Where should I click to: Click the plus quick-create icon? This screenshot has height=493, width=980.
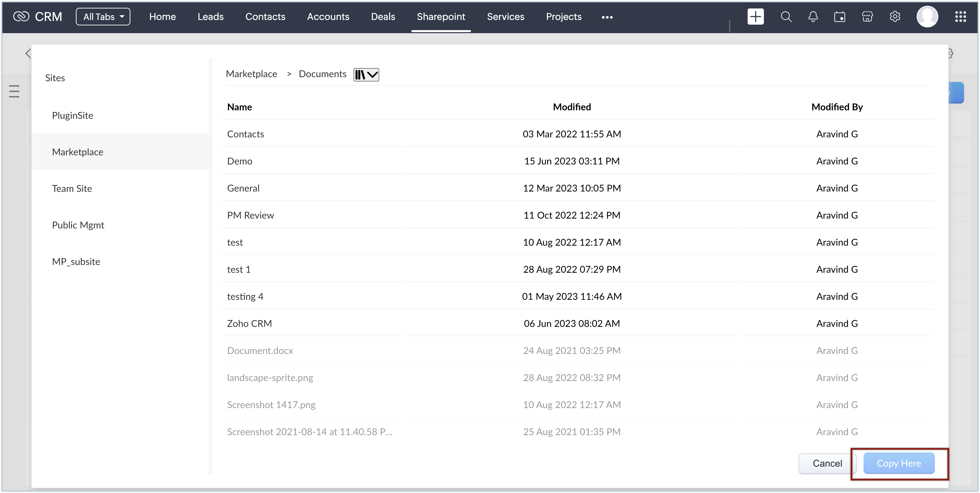755,17
